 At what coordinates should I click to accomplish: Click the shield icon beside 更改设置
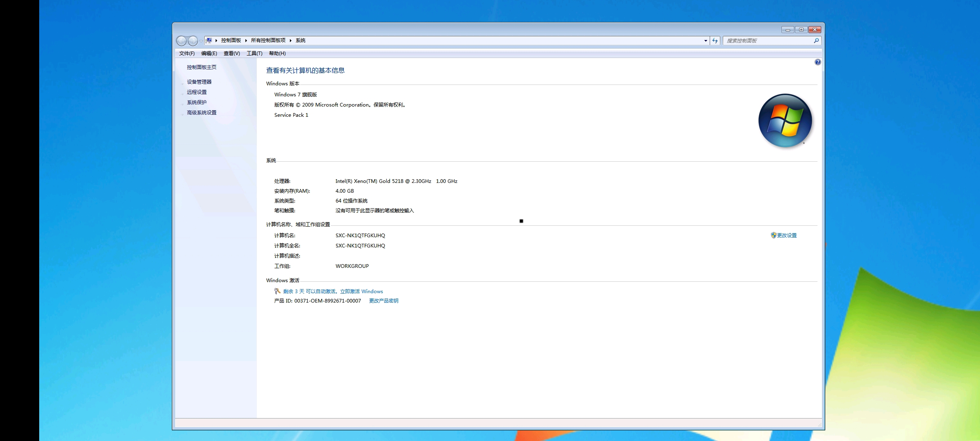pyautogui.click(x=773, y=235)
